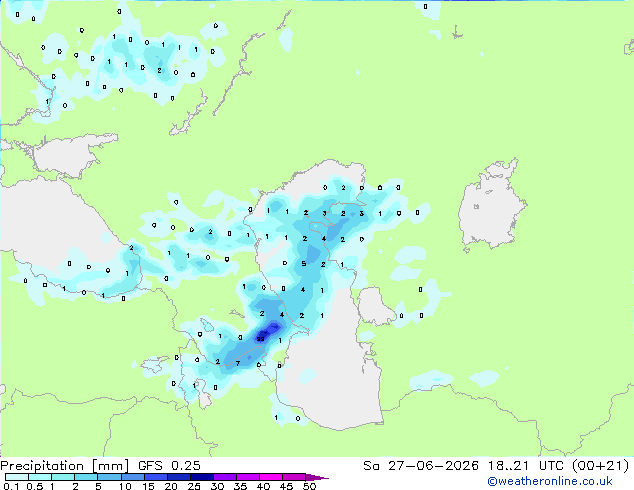634x490 pixels.
Task: Choose the 25–30 mm navy legend swatch
Action: (201, 477)
